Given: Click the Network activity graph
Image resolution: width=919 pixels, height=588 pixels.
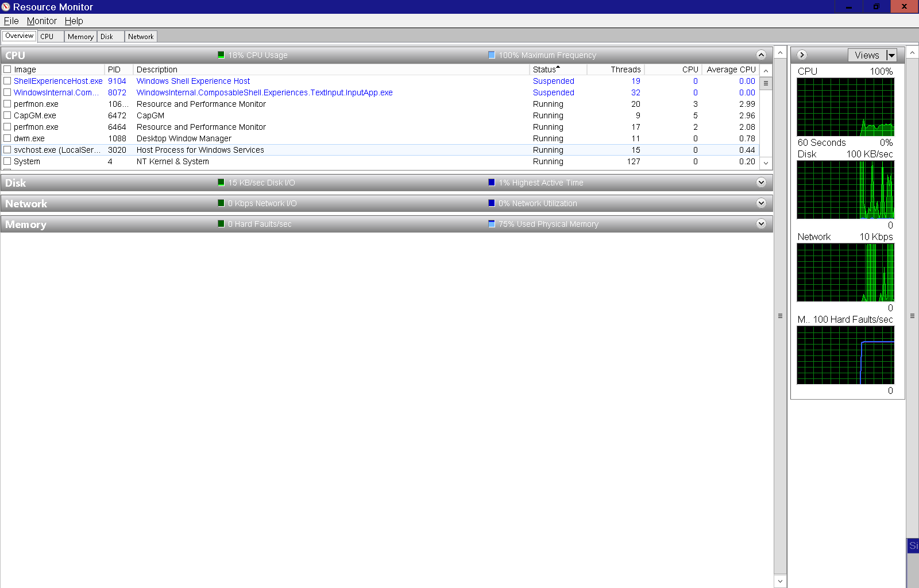Looking at the screenshot, I should (x=845, y=272).
